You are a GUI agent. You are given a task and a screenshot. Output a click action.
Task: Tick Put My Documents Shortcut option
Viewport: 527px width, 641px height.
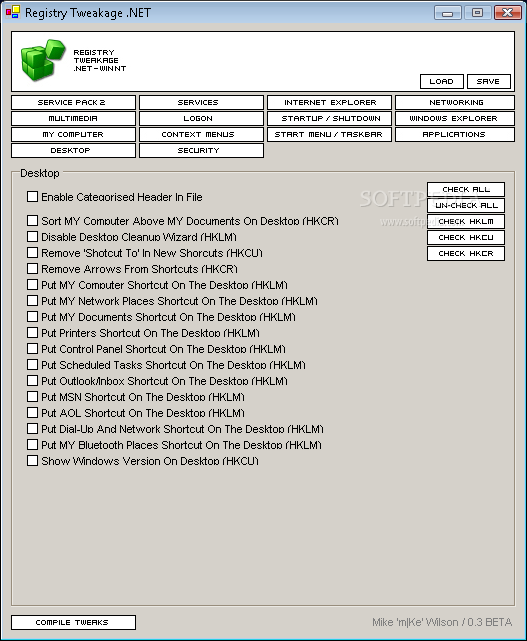(32, 317)
